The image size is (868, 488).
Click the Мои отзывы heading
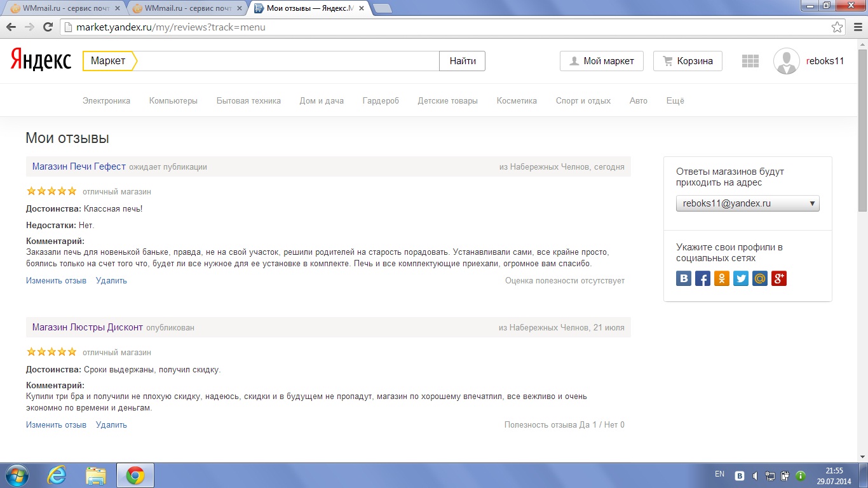(67, 138)
